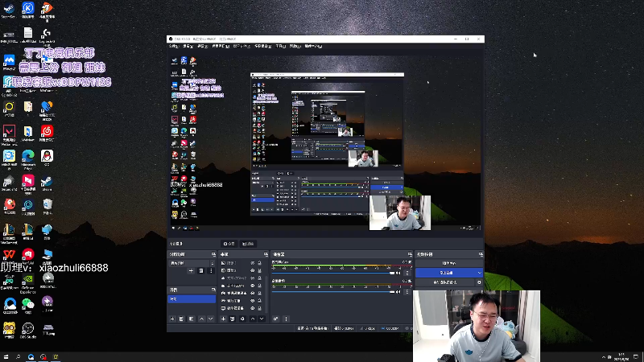Open the virtual camera settings gear
Image resolution: width=644 pixels, height=362 pixels.
479,282
